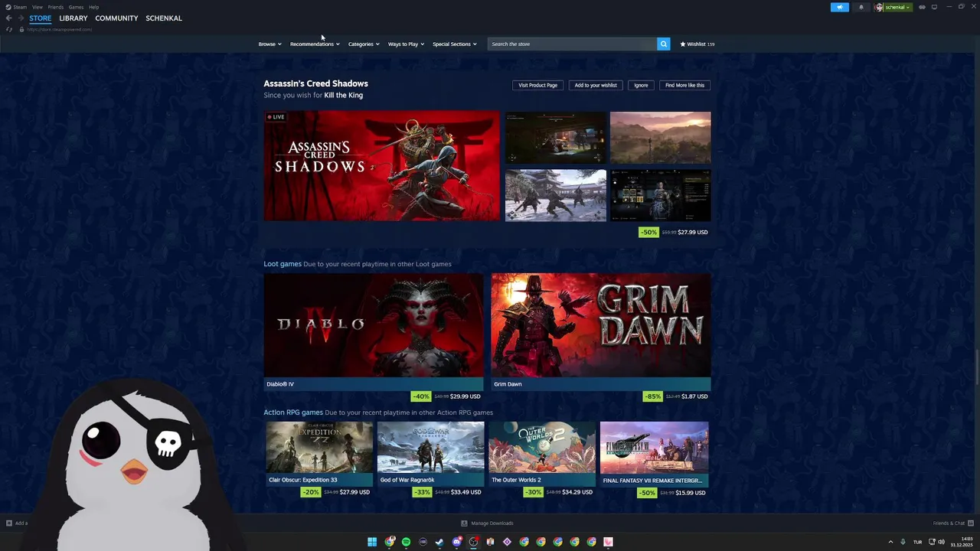Click Find More like this

pos(684,85)
